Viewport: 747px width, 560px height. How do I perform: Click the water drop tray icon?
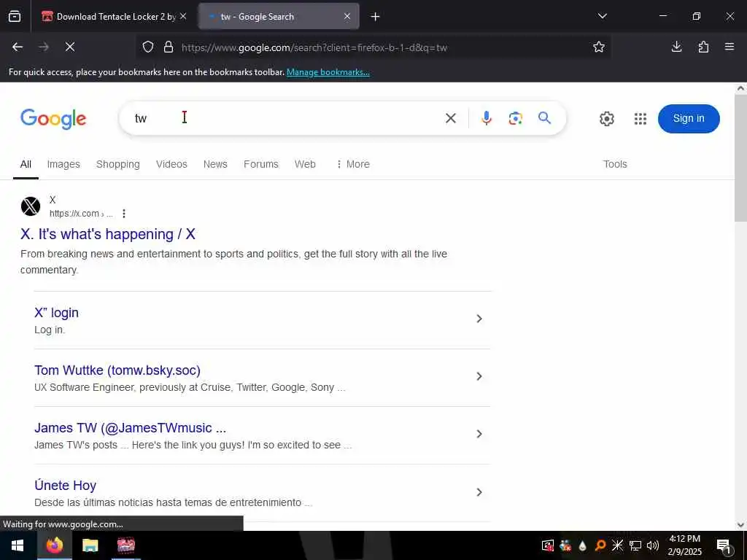583,545
